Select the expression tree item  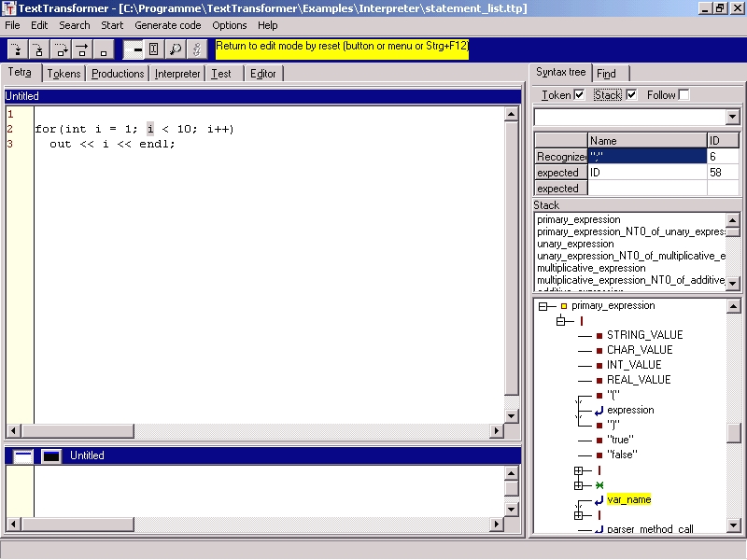point(630,410)
